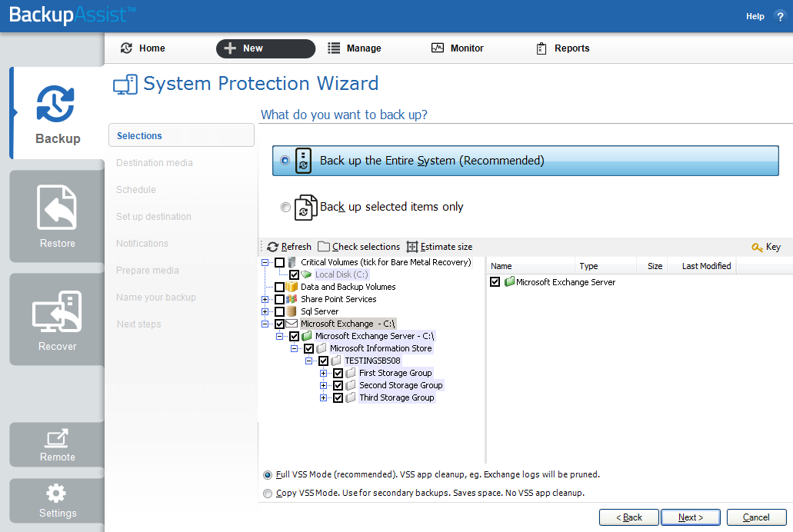Viewport: 793px width, 532px height.
Task: Click the Sql Server database icon
Action: [x=292, y=311]
